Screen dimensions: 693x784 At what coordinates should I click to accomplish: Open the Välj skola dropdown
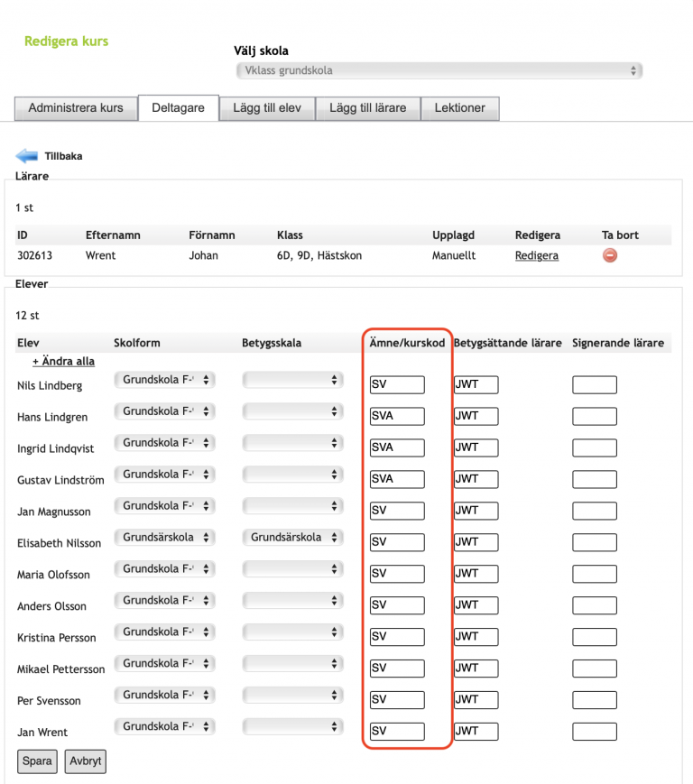(x=439, y=70)
